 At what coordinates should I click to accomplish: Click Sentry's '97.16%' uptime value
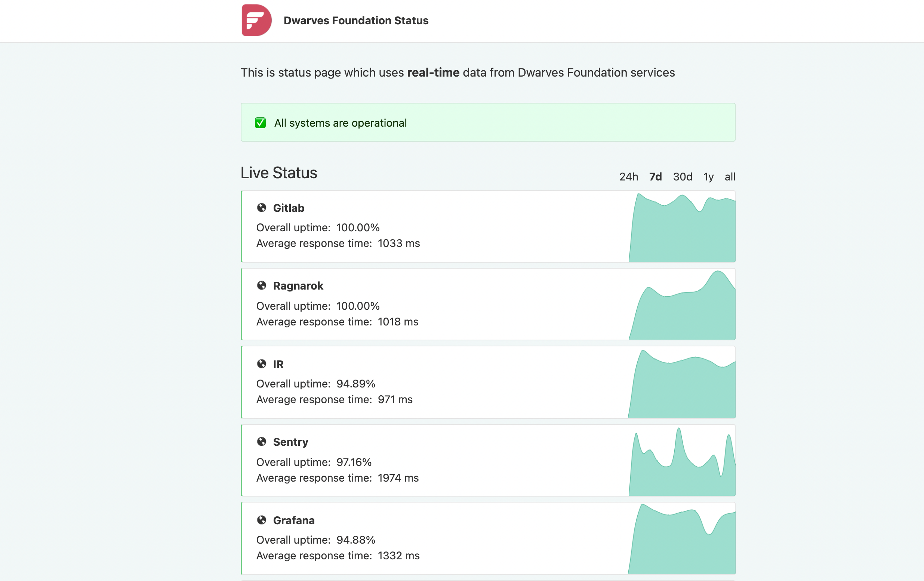click(x=354, y=462)
